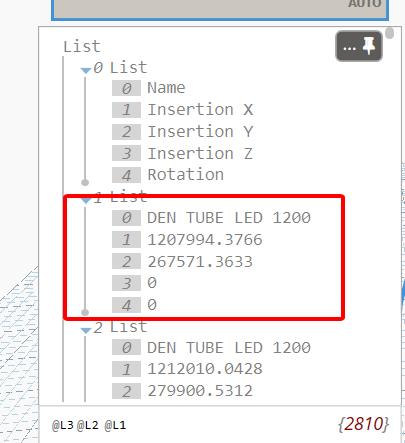Select 'DEN TUBE LED 1200' in list 2
The height and width of the screenshot is (443, 405).
click(229, 348)
